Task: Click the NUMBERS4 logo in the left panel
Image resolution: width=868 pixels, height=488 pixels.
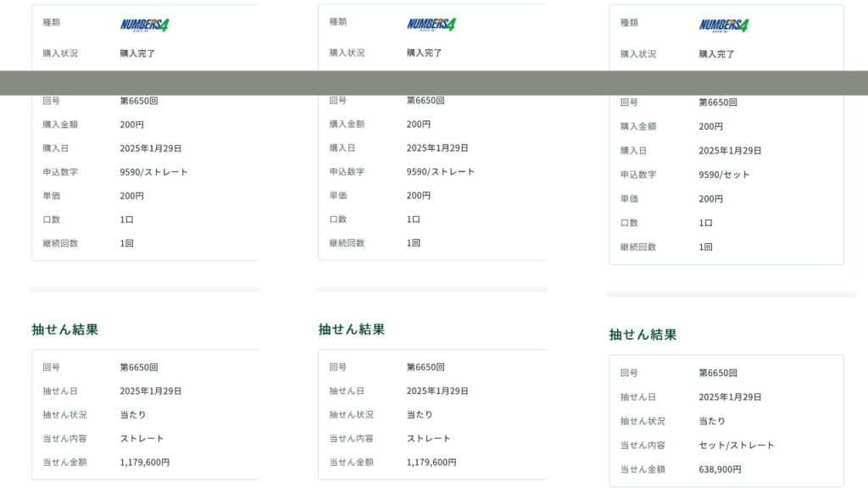Action: (x=145, y=25)
